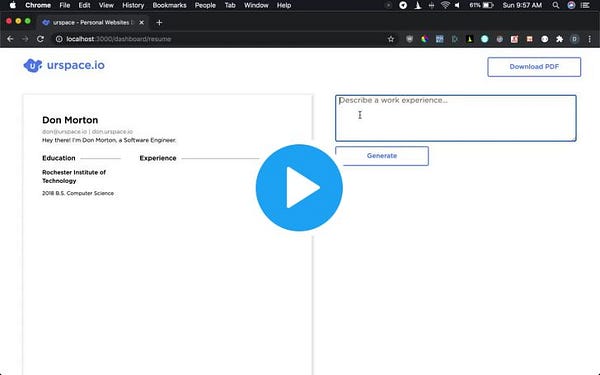
Task: Click the volume speaker icon
Action: (457, 5)
